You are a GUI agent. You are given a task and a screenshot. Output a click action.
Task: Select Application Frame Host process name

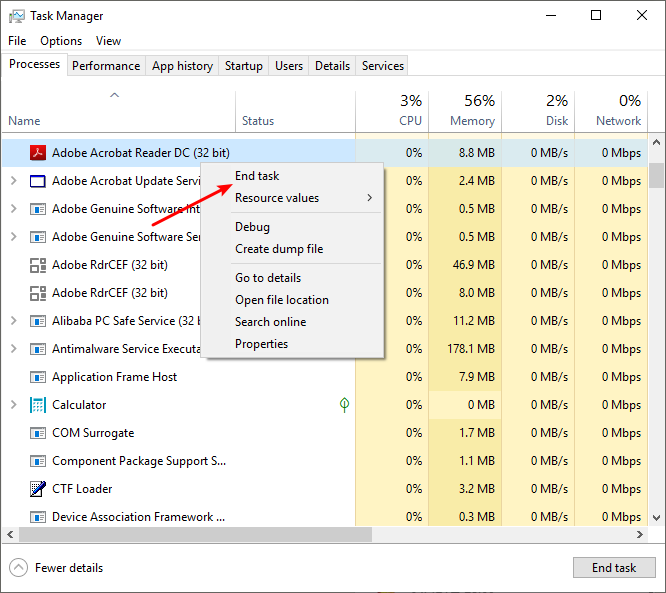pos(114,377)
